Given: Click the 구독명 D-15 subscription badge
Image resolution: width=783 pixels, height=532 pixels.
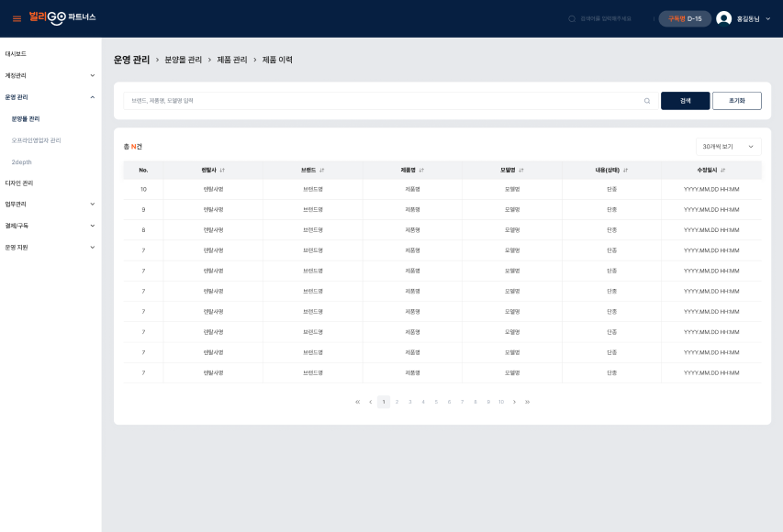Looking at the screenshot, I should 685,19.
